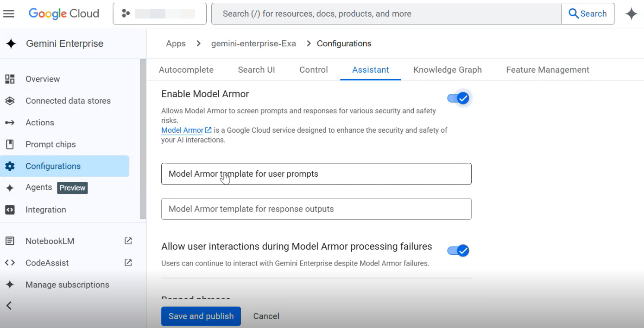Open the Model Armor documentation link

click(182, 130)
